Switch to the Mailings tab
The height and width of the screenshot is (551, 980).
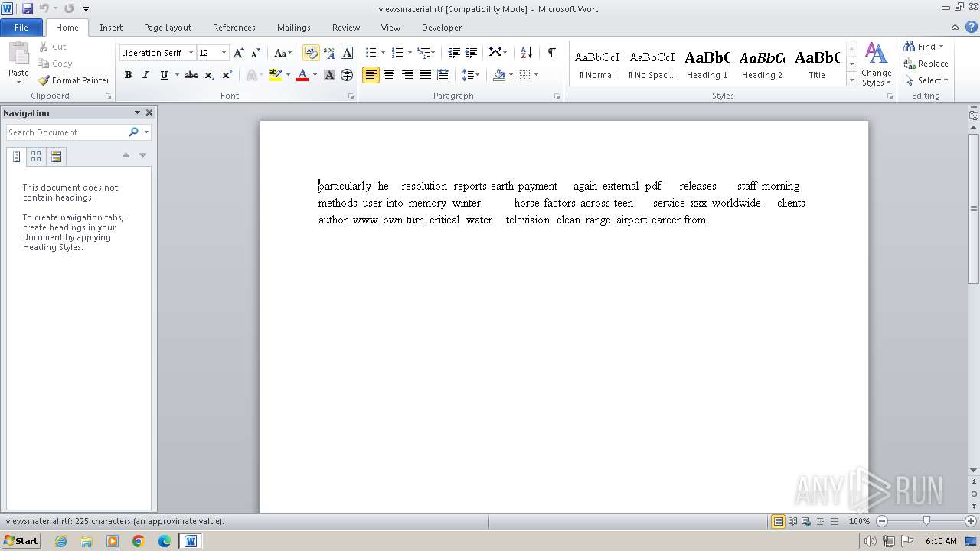[x=294, y=28]
